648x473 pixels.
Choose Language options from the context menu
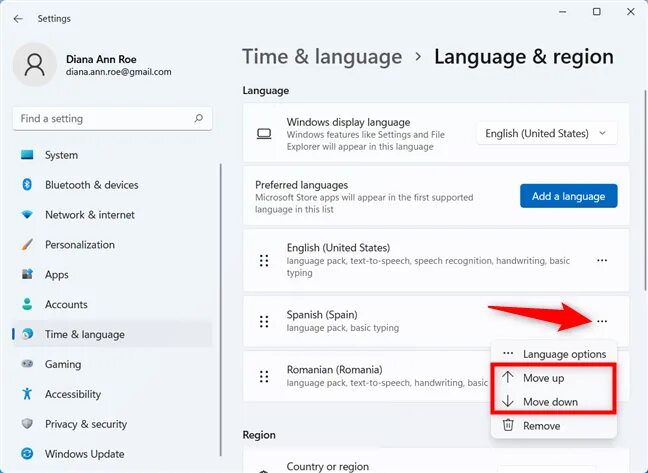point(554,354)
